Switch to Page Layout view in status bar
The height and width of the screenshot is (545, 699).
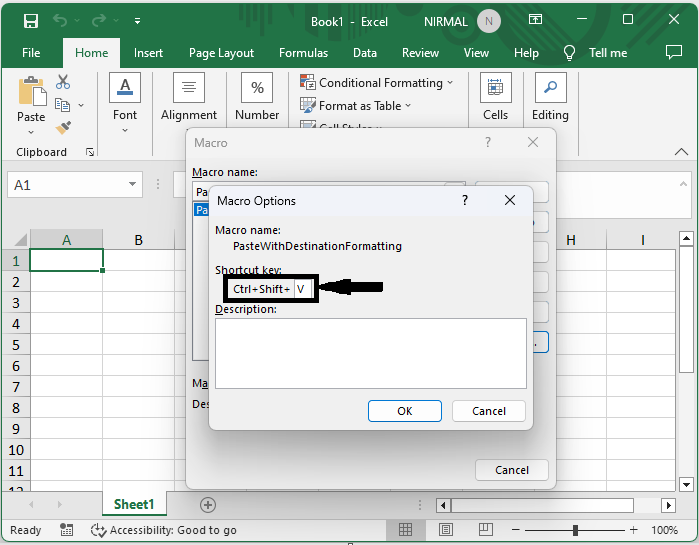[444, 530]
